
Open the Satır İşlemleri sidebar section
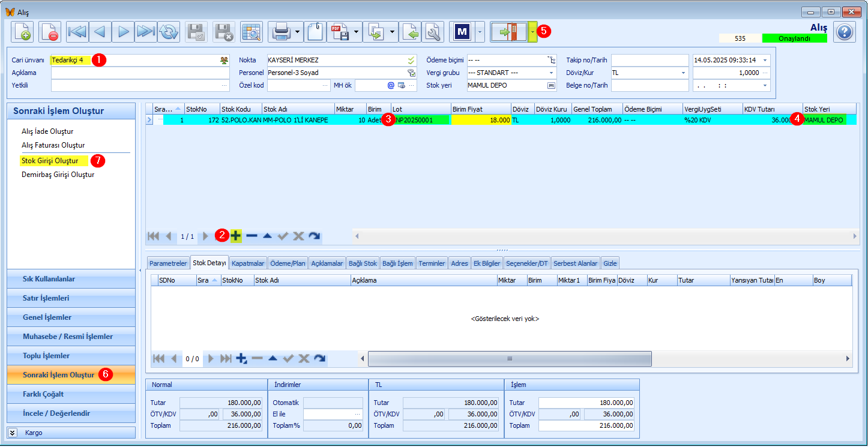click(71, 298)
